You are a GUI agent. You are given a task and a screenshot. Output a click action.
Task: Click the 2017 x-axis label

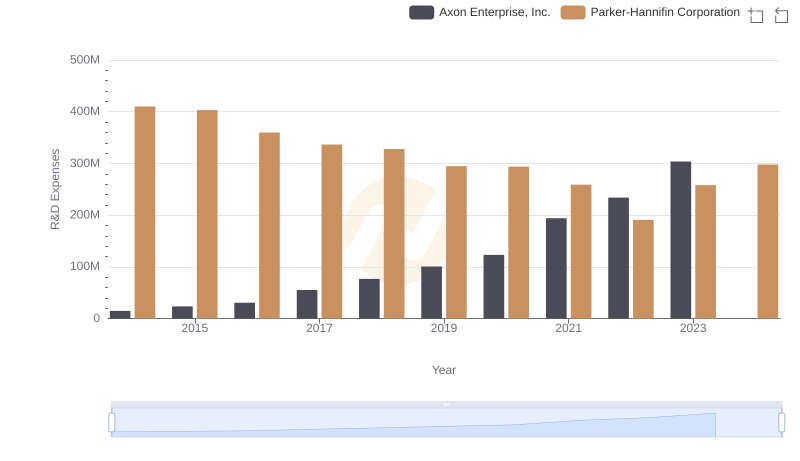click(319, 328)
